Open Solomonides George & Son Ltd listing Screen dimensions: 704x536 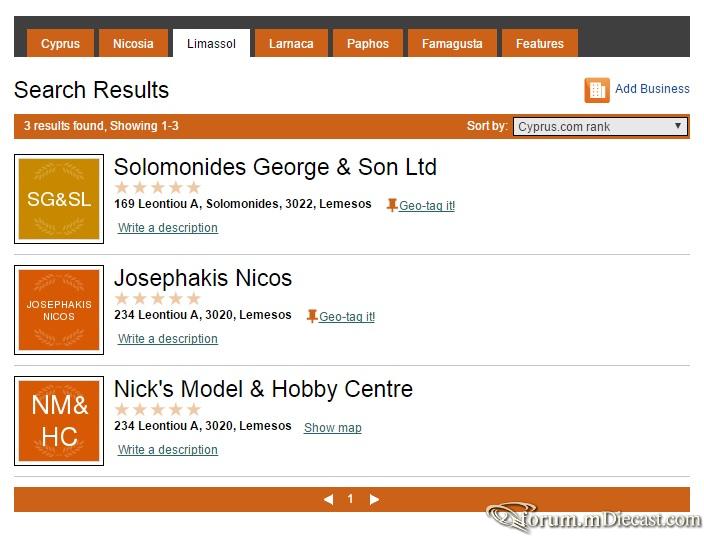point(275,167)
